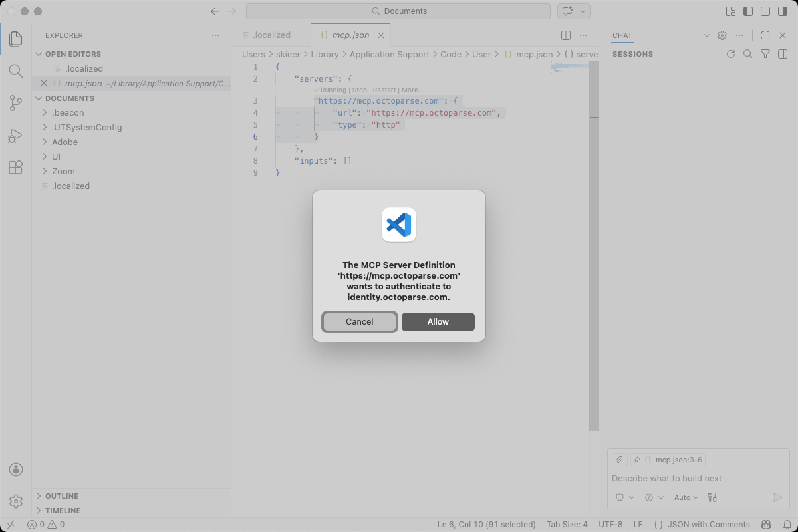This screenshot has height=532, width=798.
Task: Open the agent mode picker dropdown
Action: [x=653, y=497]
